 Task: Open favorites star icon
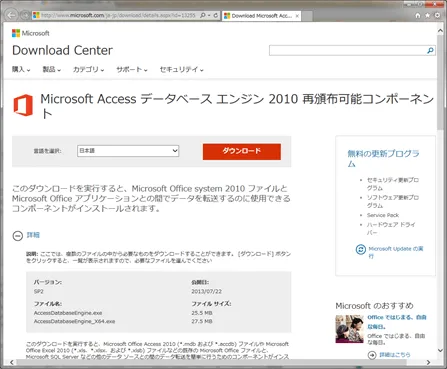[x=427, y=15]
